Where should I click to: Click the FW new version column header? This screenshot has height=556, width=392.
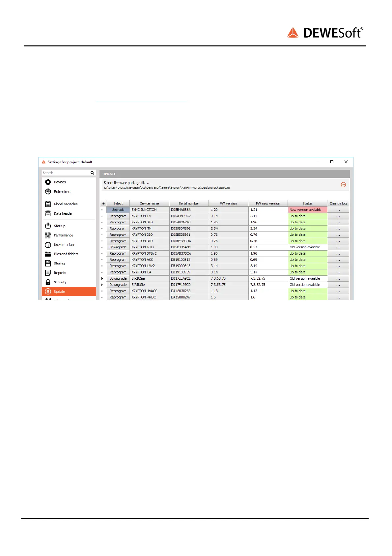pyautogui.click(x=268, y=203)
